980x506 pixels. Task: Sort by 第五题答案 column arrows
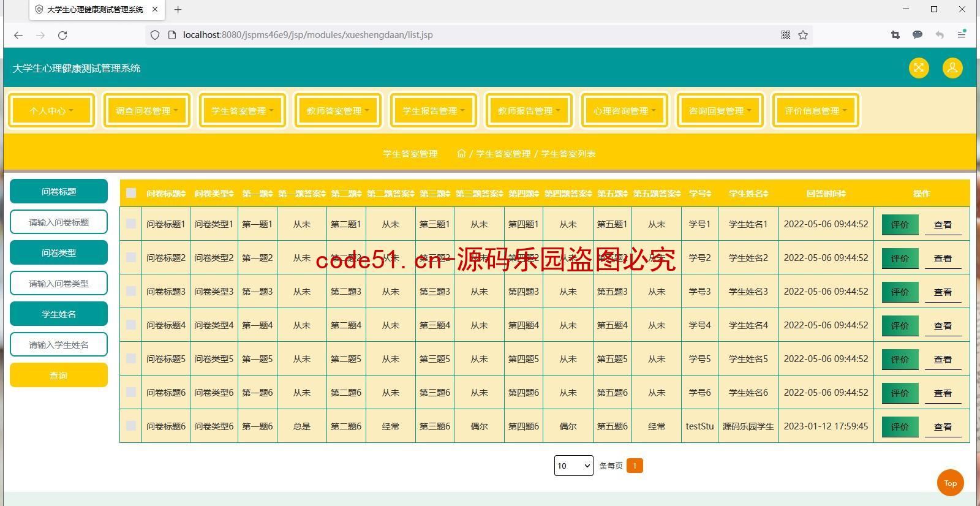click(x=678, y=194)
